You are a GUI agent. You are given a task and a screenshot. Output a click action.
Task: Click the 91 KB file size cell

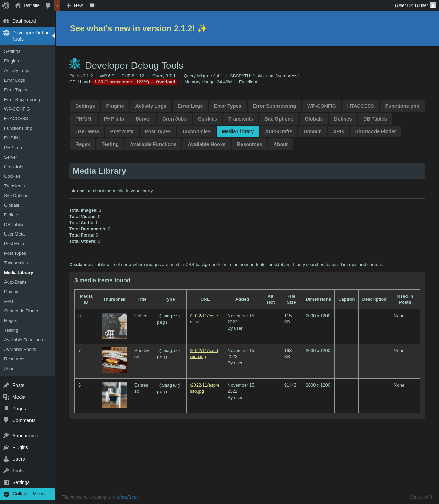(x=291, y=396)
